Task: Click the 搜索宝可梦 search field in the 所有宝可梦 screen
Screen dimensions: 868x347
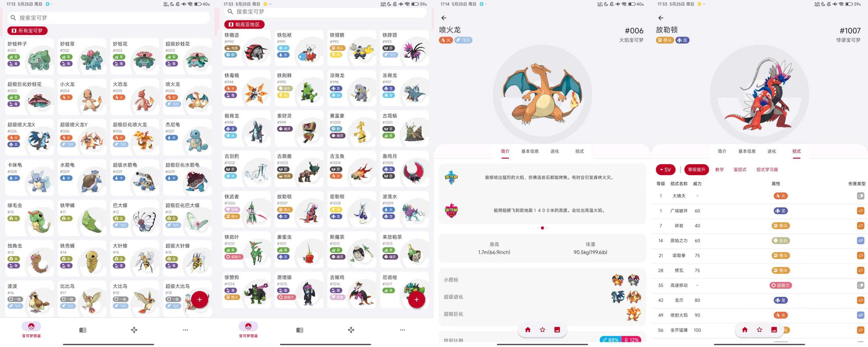Action: 108,18
